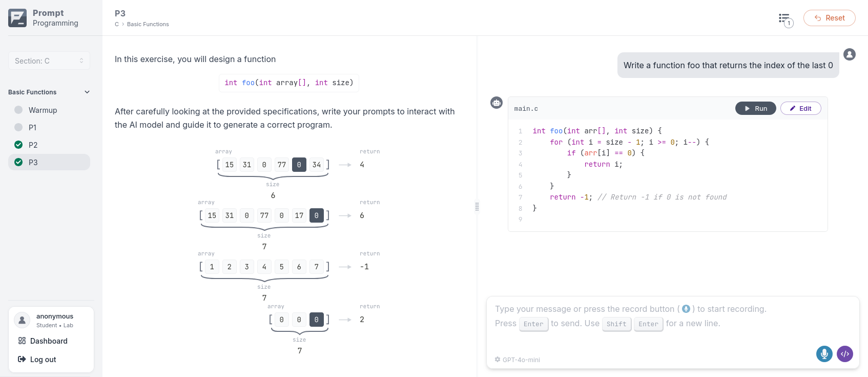Open the Dashboard link
This screenshot has height=377, width=868.
pos(49,341)
